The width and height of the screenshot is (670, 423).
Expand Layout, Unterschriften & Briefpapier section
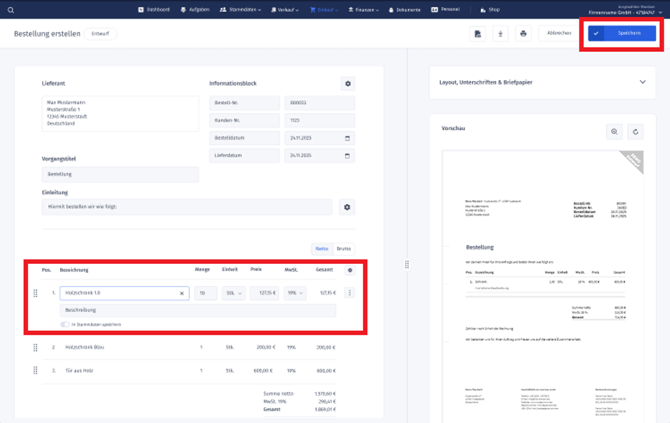(x=642, y=82)
